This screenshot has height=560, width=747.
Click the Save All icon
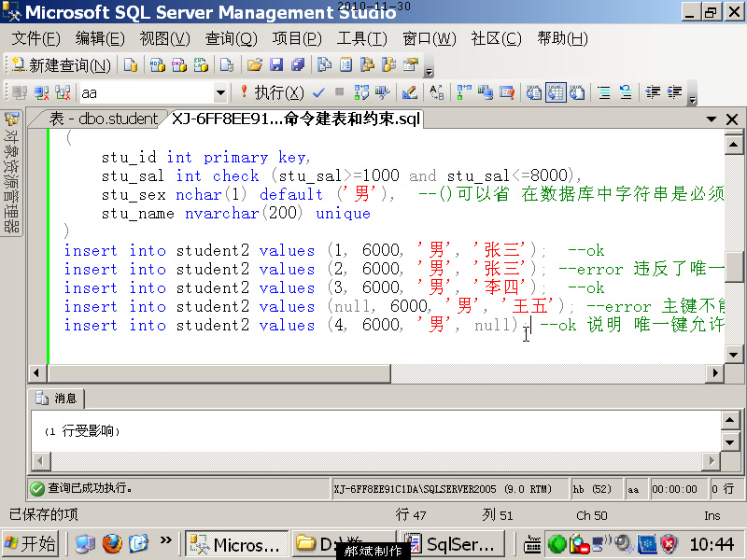point(298,64)
